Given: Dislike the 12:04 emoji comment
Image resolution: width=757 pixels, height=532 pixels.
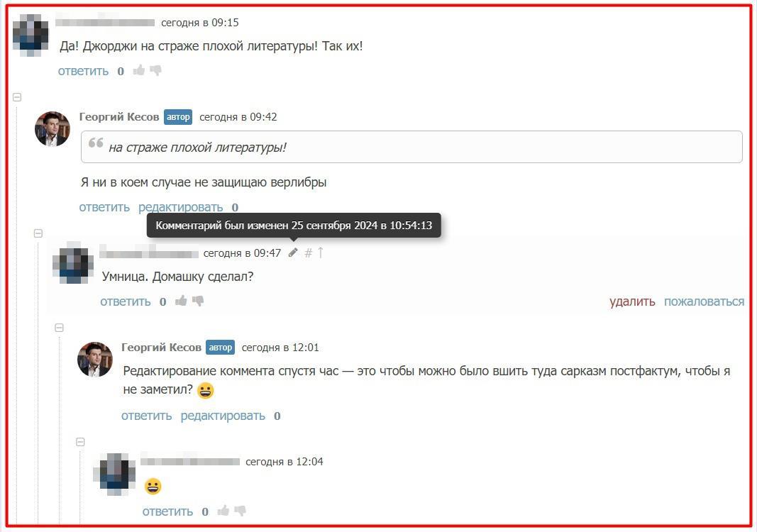Looking at the screenshot, I should tap(240, 510).
